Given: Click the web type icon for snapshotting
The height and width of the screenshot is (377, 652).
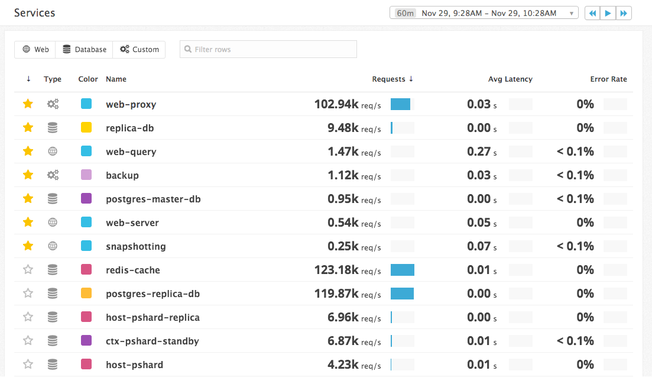Looking at the screenshot, I should 53,246.
